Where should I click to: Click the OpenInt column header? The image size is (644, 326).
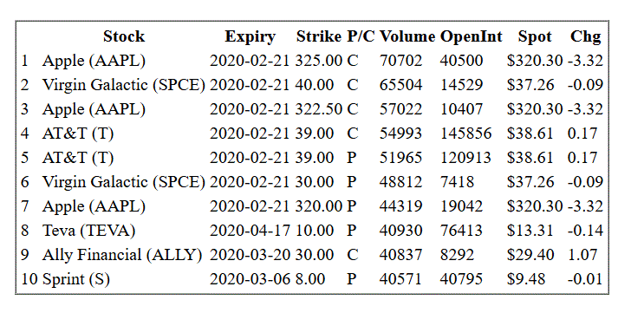472,36
